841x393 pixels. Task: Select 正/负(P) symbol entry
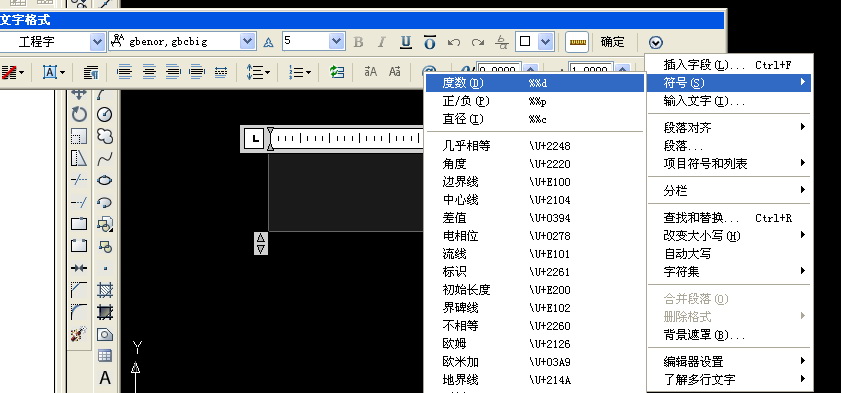point(534,101)
